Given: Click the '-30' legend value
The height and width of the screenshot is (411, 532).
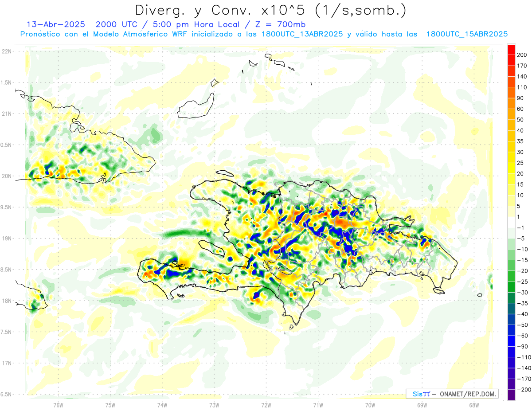Looking at the screenshot, I should (x=522, y=293).
